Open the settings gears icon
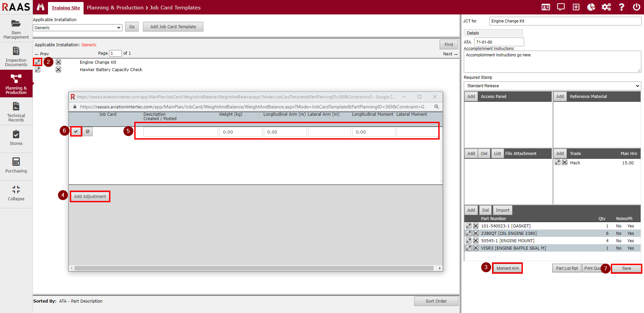The image size is (644, 313). [606, 7]
